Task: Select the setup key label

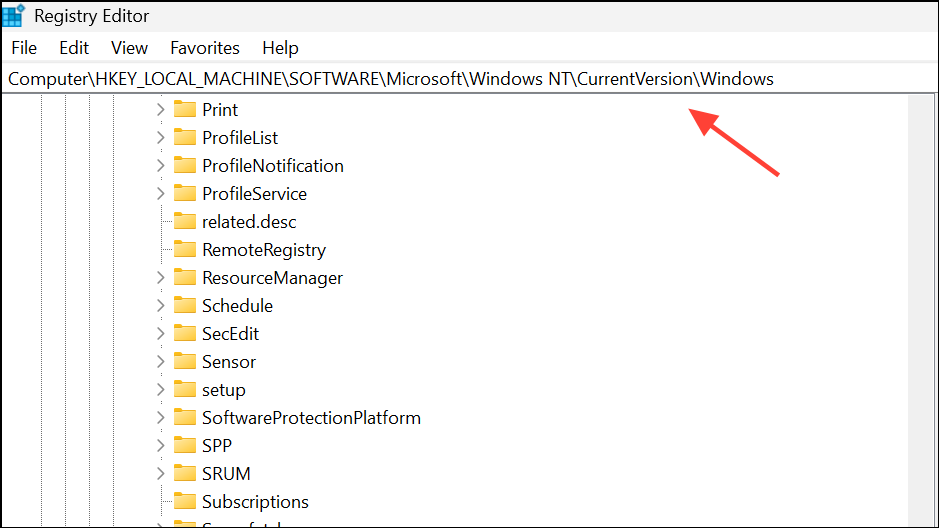Action: pyautogui.click(x=224, y=390)
